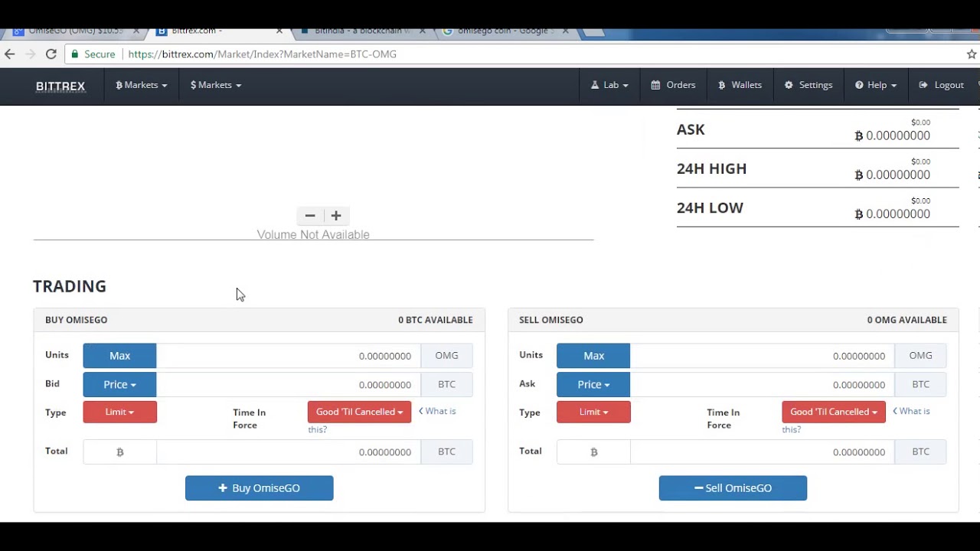Open the Bitcoin Markets dropdown
This screenshot has width=980, height=551.
141,85
